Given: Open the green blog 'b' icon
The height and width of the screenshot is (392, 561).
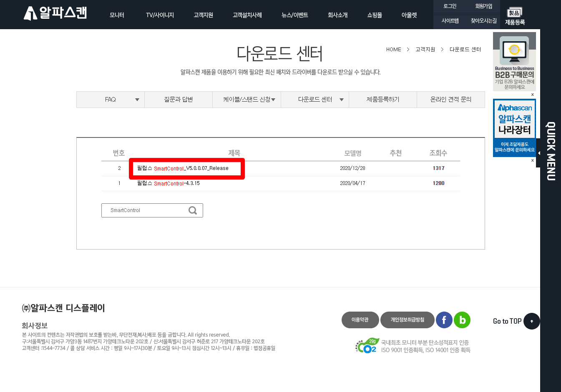Looking at the screenshot, I should pos(462,320).
